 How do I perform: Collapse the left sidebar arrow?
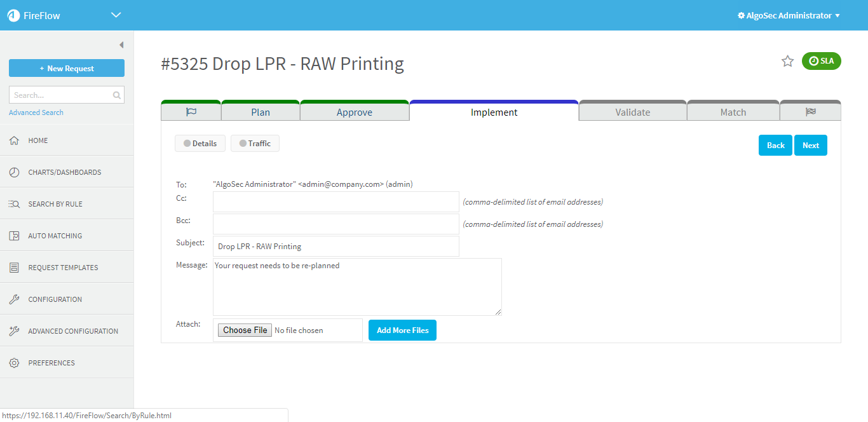click(x=121, y=45)
